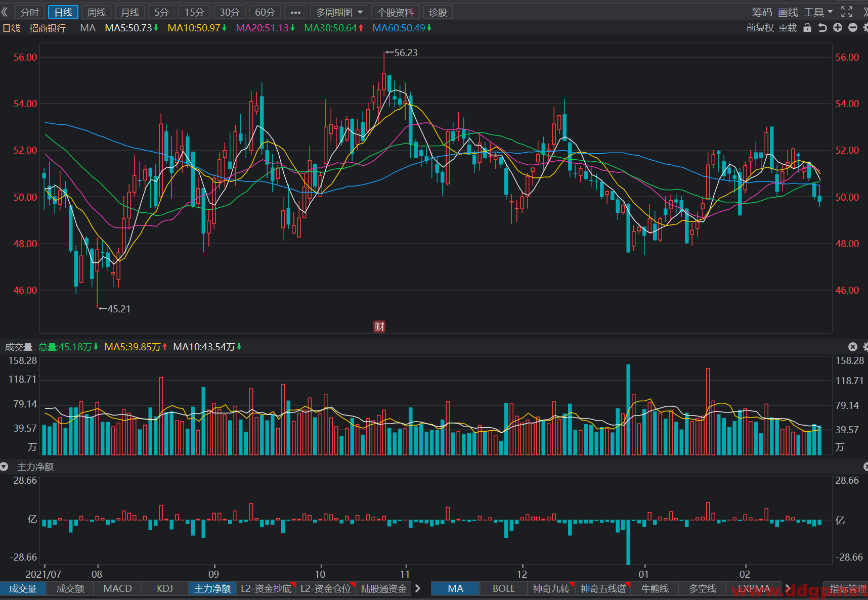Collapse left panel with double-chevron
The height and width of the screenshot is (600, 868).
[5, 12]
